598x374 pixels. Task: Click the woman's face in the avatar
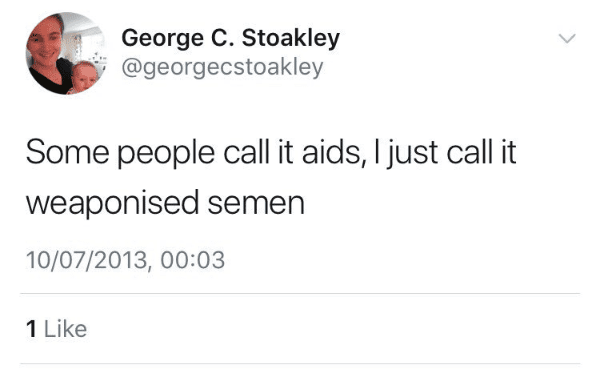[48, 41]
